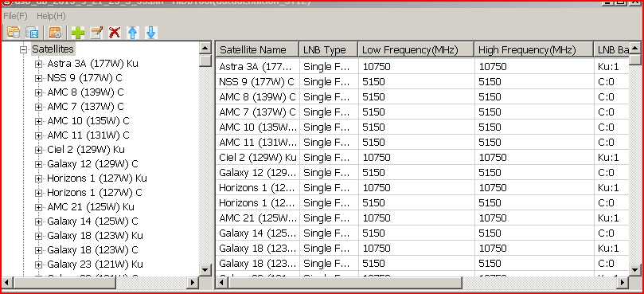
Task: Sort by Satellite Name column header
Action: 257,49
